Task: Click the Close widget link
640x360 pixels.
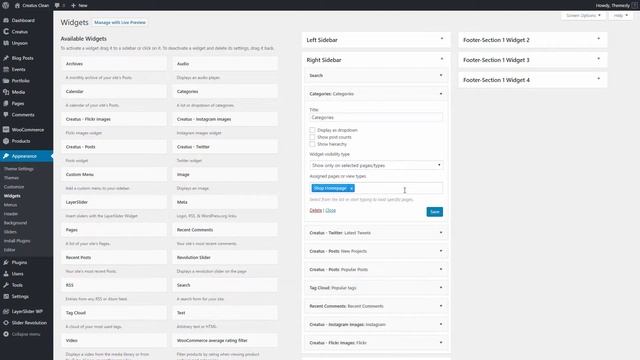Action: [331, 210]
